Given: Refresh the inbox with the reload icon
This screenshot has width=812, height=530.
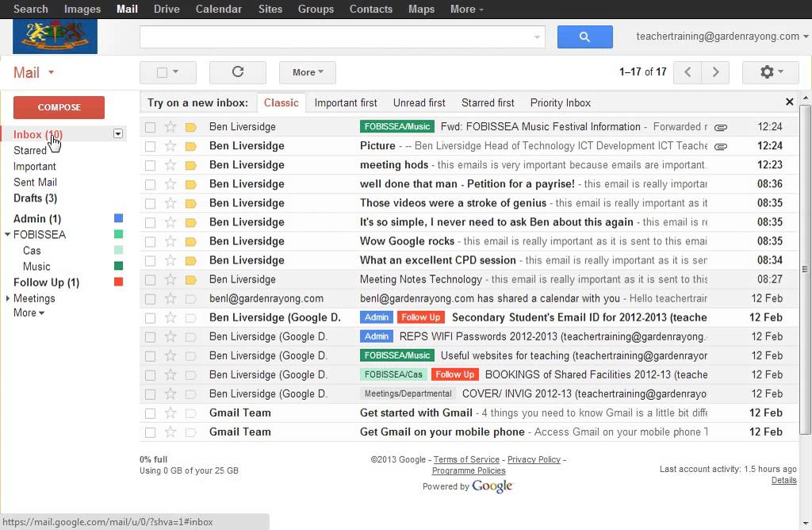Looking at the screenshot, I should click(238, 72).
